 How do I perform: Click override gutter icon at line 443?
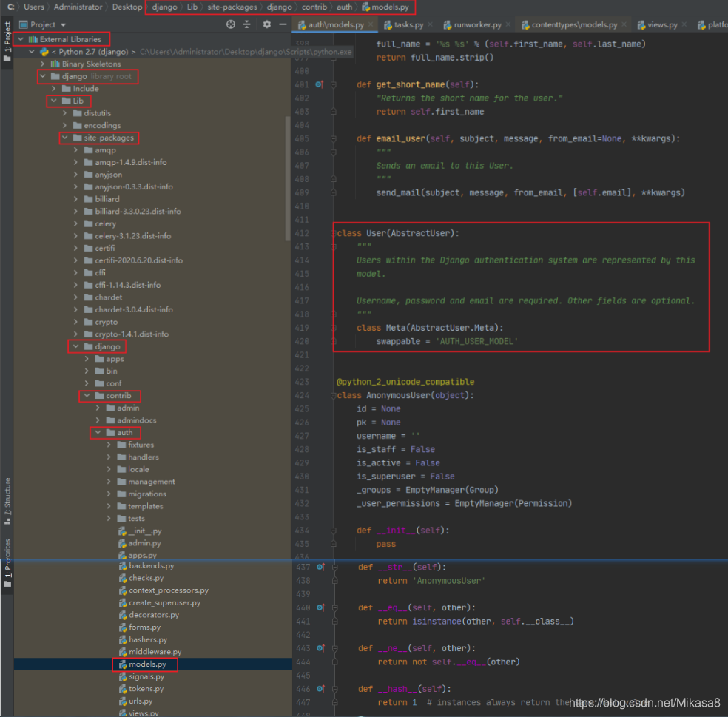(320, 647)
